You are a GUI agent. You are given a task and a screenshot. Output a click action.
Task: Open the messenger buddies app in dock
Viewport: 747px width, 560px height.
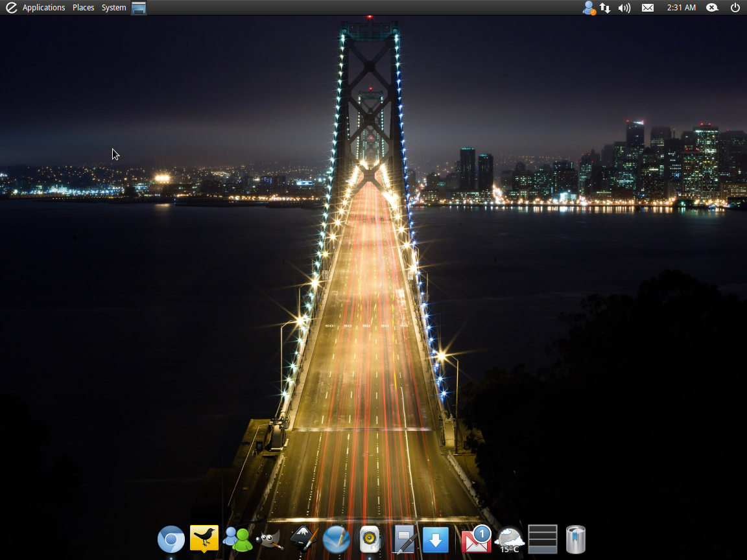(237, 539)
